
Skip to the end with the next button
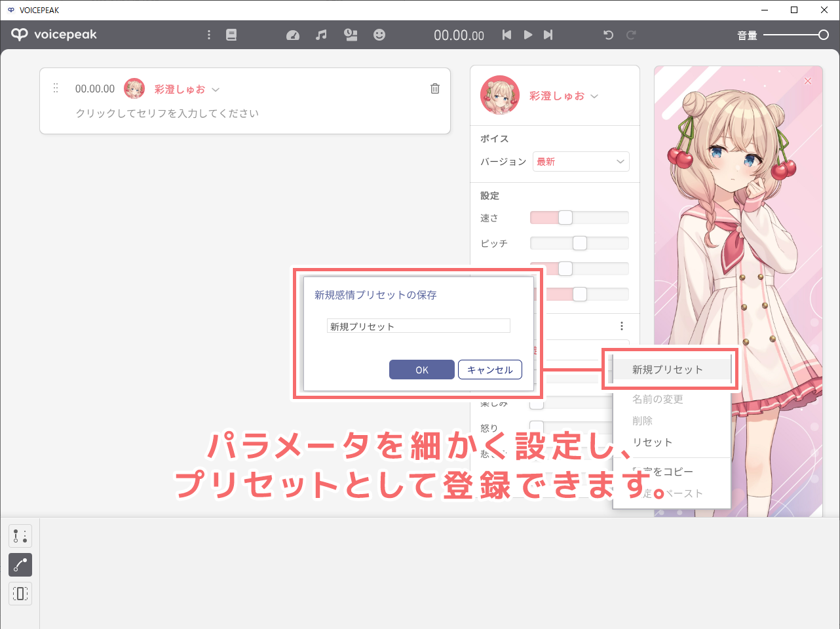(x=548, y=35)
